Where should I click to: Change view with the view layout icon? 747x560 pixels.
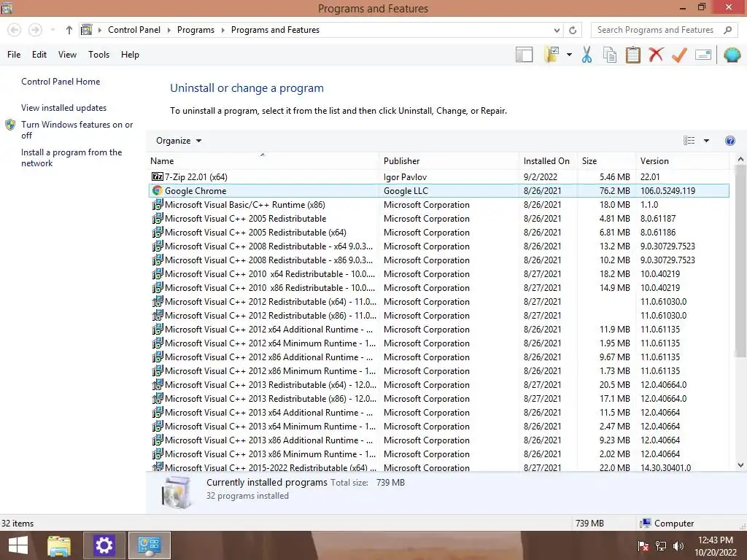pos(689,141)
